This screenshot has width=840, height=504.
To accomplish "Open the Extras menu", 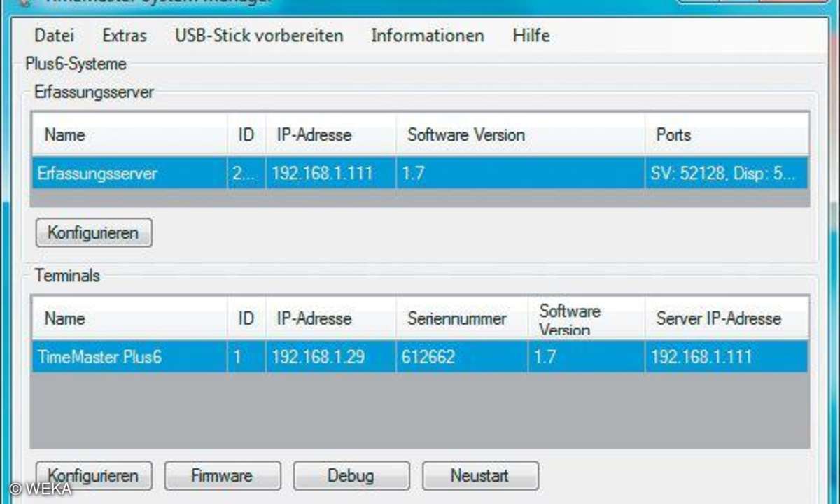I will [x=125, y=36].
